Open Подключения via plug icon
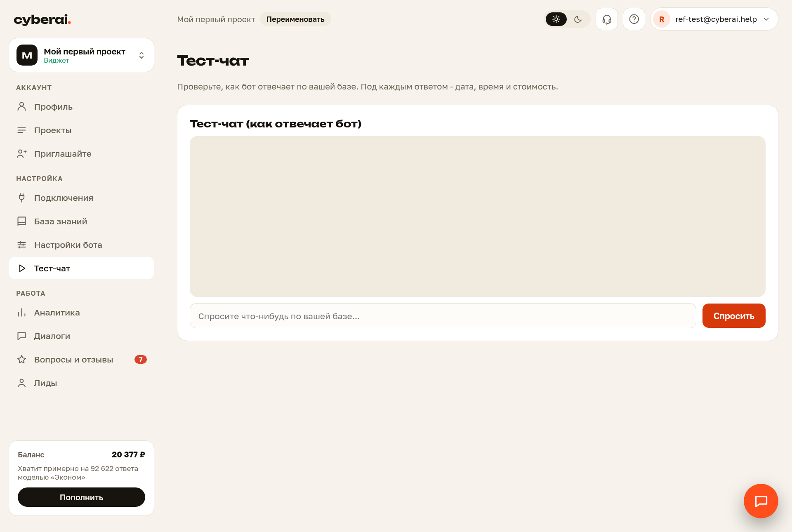 (22, 198)
